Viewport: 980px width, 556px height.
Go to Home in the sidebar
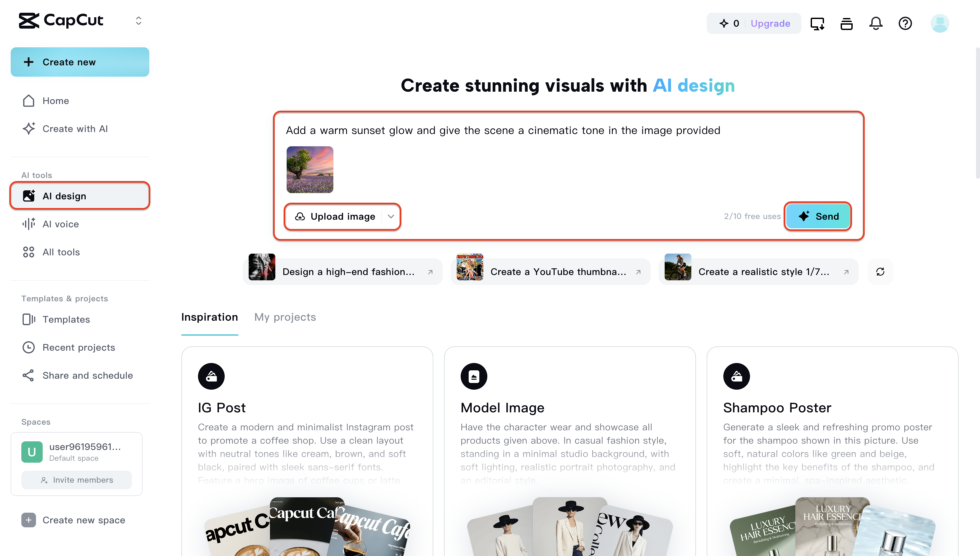click(80, 101)
